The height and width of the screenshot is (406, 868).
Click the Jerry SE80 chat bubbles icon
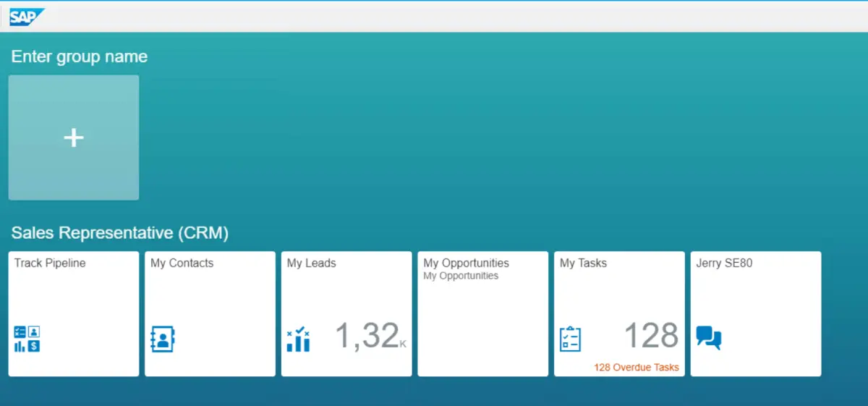709,338
